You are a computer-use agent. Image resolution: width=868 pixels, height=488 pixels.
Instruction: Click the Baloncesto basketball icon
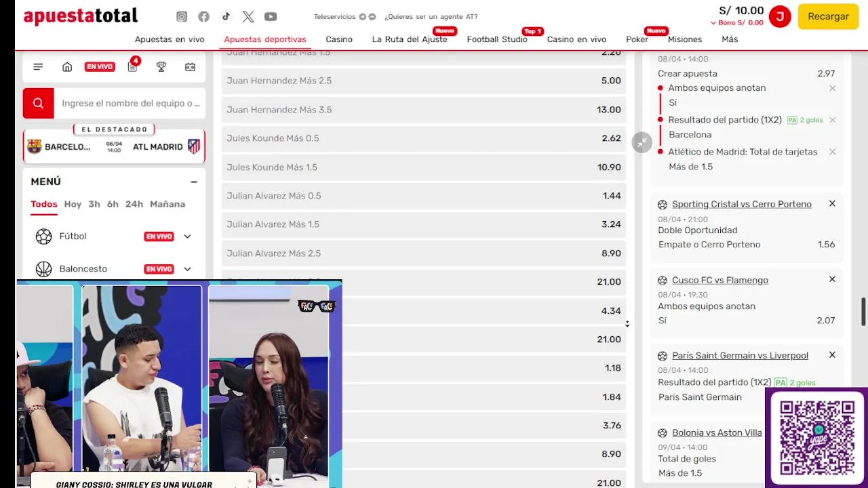coord(43,269)
